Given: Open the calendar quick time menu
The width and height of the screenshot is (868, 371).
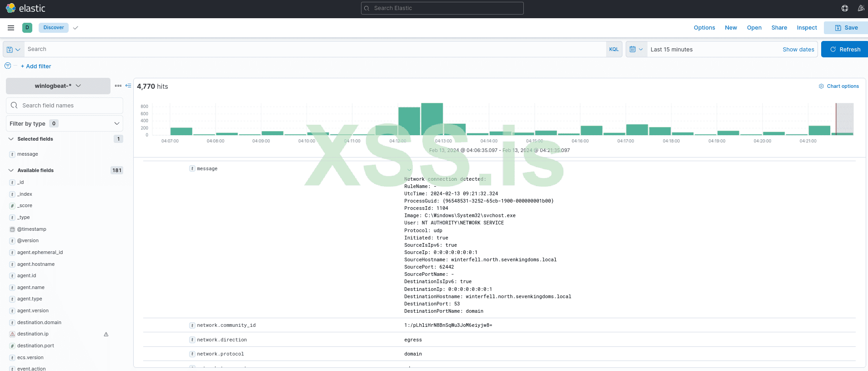Looking at the screenshot, I should pyautogui.click(x=636, y=49).
